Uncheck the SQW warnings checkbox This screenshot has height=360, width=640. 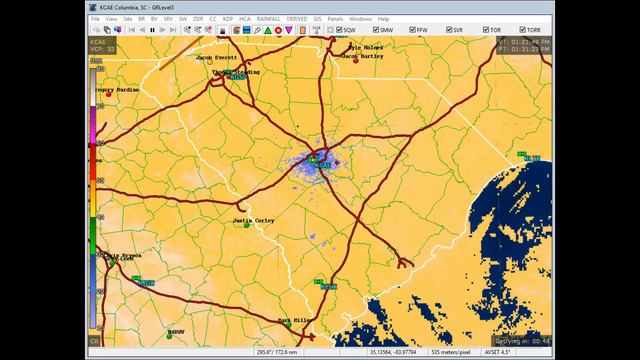tap(339, 30)
